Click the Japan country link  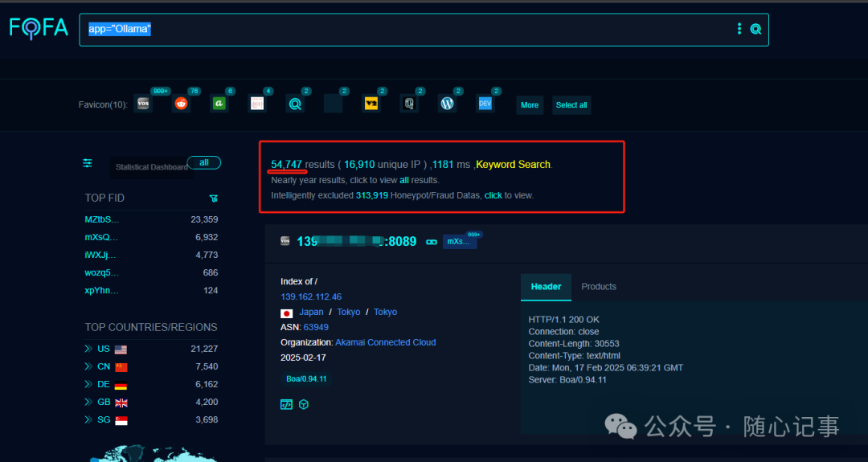(311, 312)
